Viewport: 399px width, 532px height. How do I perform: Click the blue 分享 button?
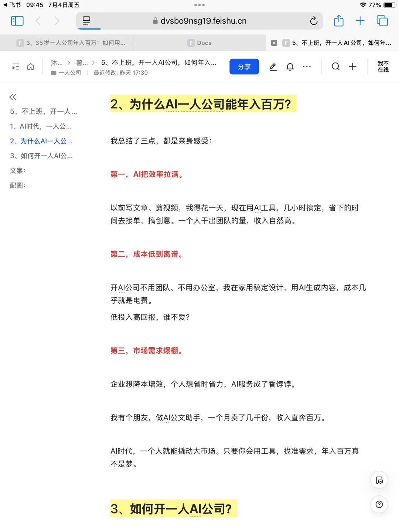click(x=244, y=66)
